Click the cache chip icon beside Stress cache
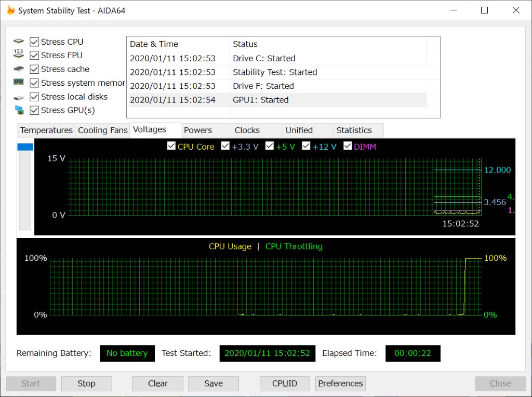Viewport: 532px width, 397px height. pyautogui.click(x=18, y=69)
